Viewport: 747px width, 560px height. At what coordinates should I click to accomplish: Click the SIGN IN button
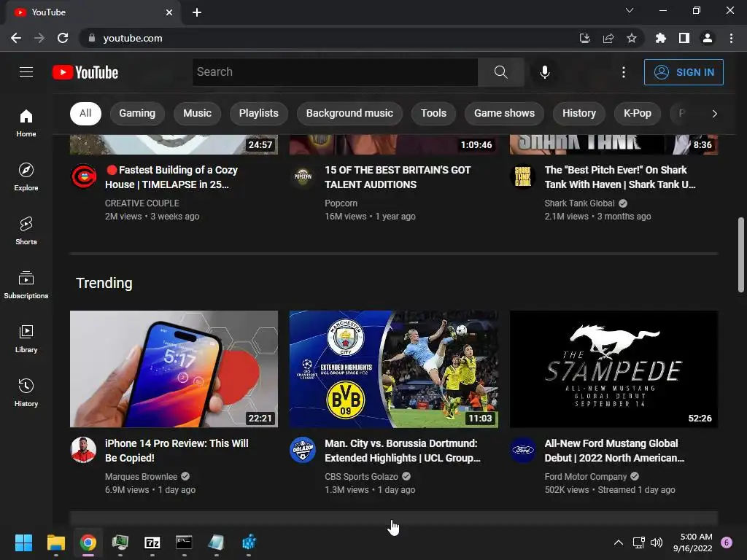(x=684, y=72)
